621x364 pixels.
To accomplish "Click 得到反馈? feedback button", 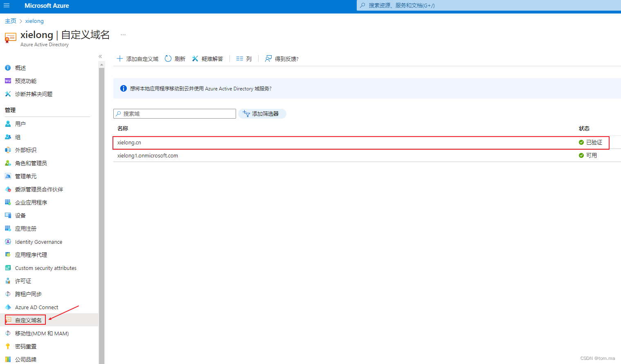I will [282, 59].
